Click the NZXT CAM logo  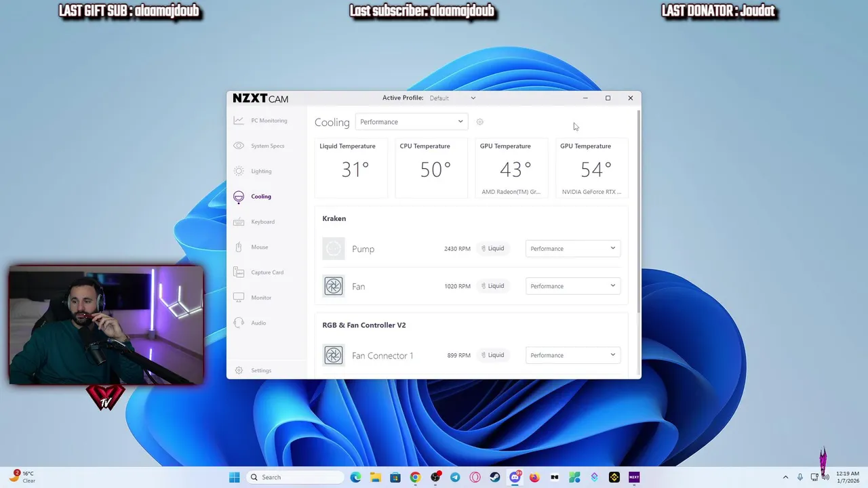tap(260, 98)
